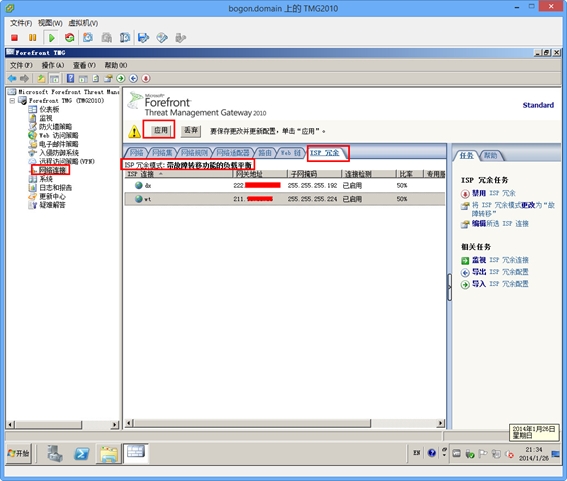567x481 pixels.
Task: Click the blue help question icon in toolbar
Action: pos(71,78)
